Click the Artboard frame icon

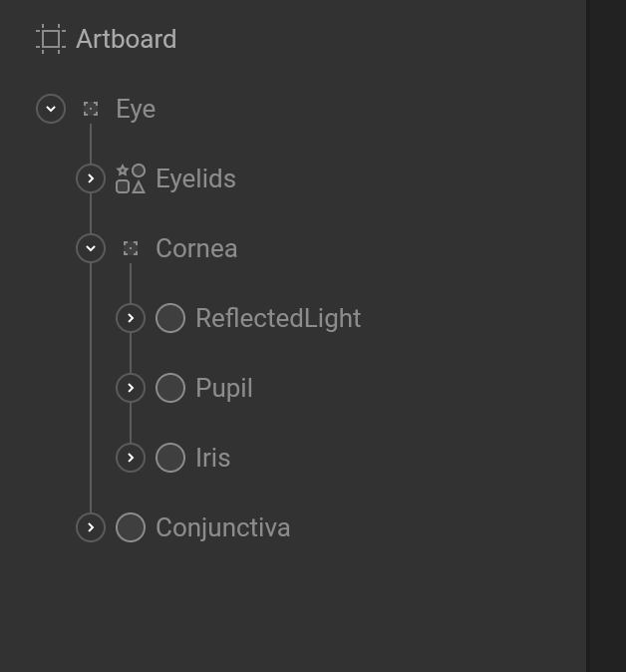[51, 39]
